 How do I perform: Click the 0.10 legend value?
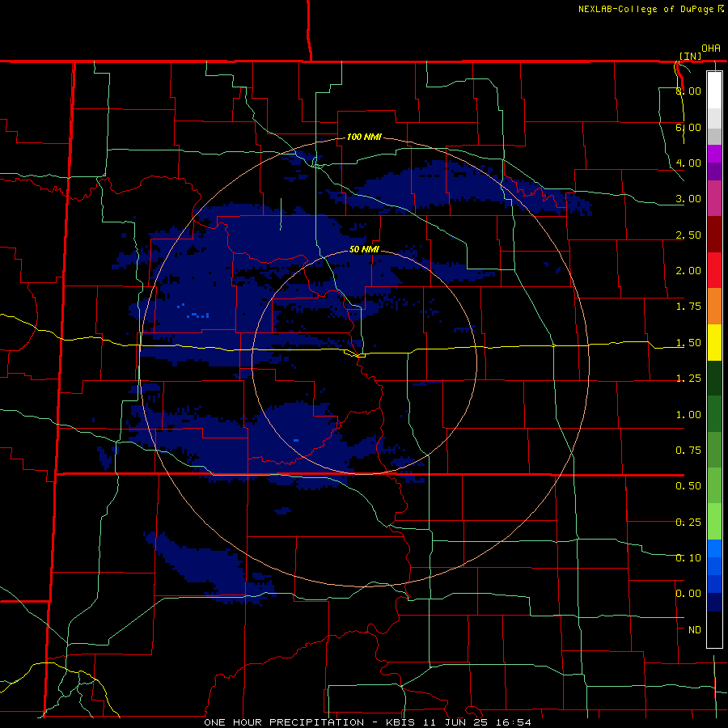tap(688, 557)
